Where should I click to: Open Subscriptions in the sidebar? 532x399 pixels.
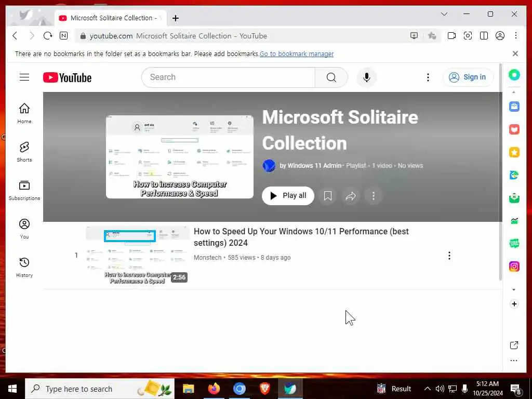point(24,190)
